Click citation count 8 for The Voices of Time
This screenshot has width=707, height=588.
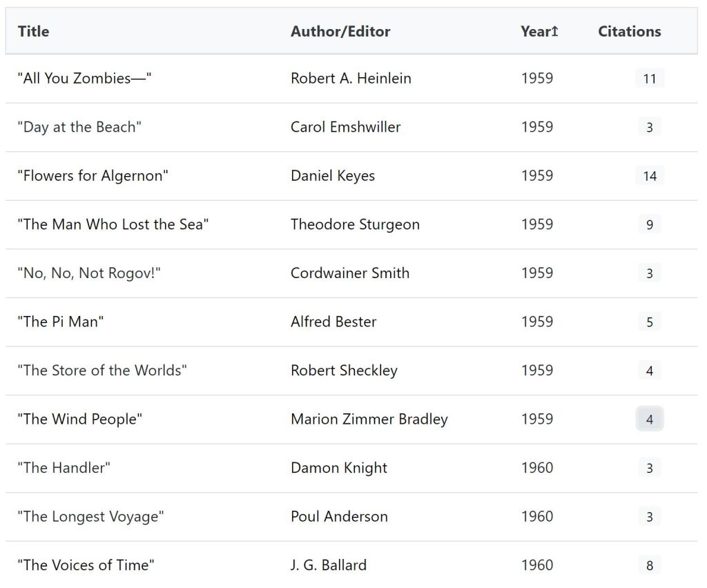point(649,566)
